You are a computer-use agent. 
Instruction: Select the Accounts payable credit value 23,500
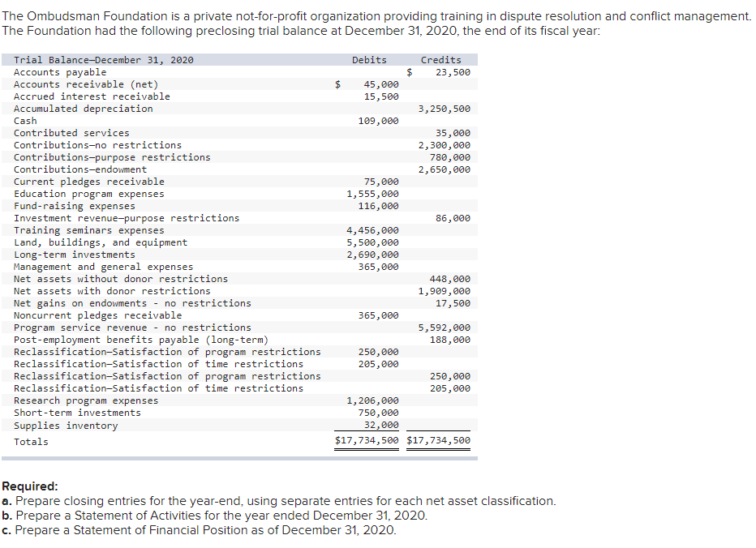coord(453,72)
